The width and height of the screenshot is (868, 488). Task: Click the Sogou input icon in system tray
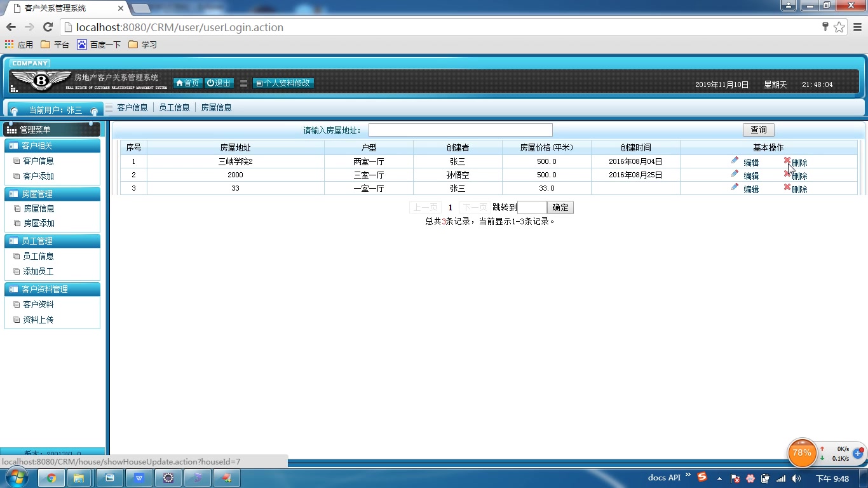pos(701,477)
